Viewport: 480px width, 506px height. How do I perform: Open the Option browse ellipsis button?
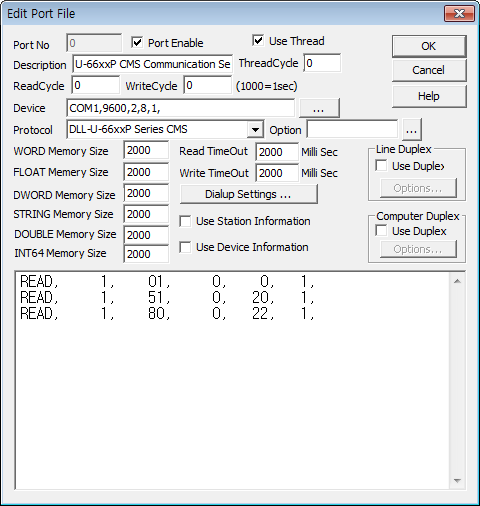(412, 130)
